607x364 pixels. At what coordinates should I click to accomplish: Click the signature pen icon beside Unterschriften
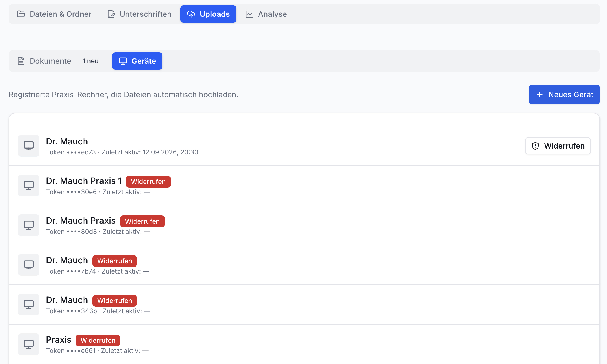(111, 14)
